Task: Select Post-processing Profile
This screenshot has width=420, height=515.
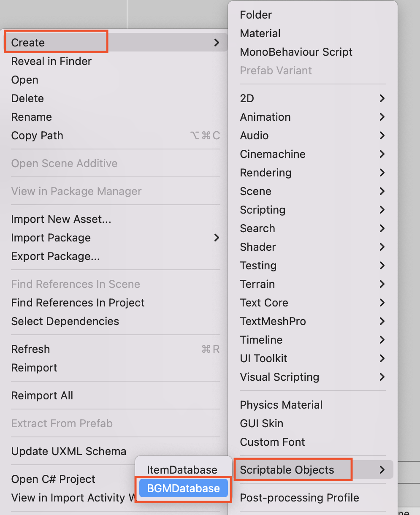Action: 299,498
